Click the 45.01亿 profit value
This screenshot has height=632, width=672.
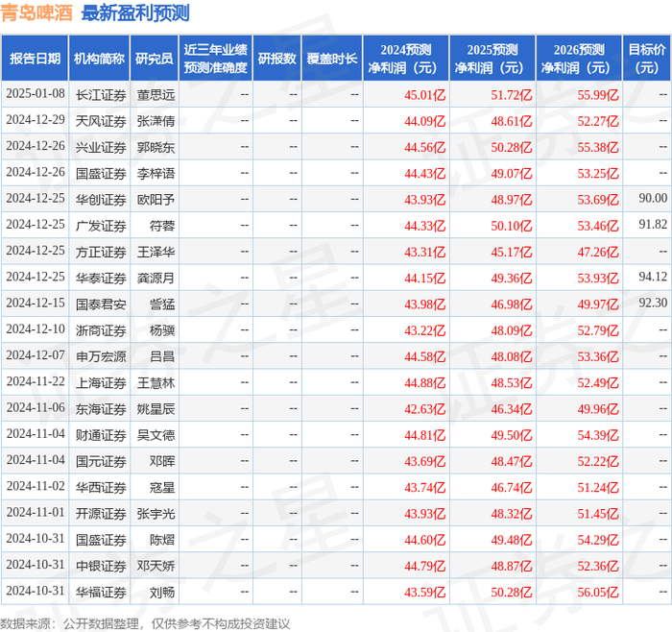coord(424,95)
